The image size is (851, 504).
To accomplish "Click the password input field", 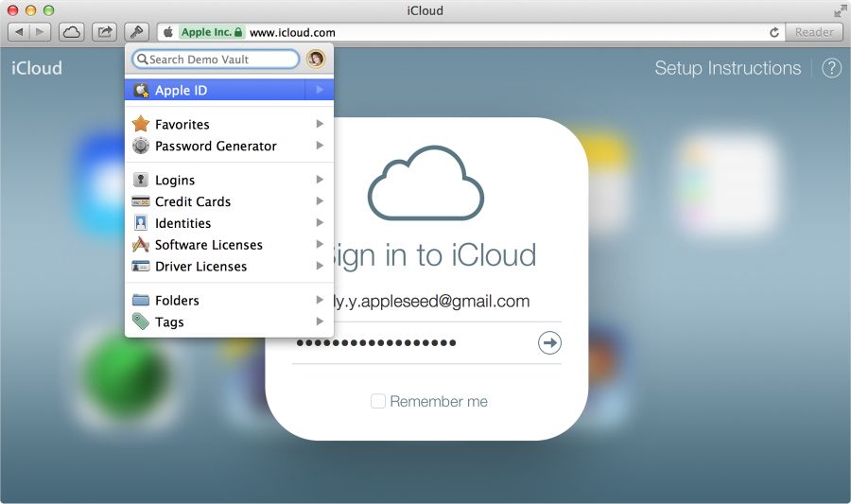I will [413, 343].
